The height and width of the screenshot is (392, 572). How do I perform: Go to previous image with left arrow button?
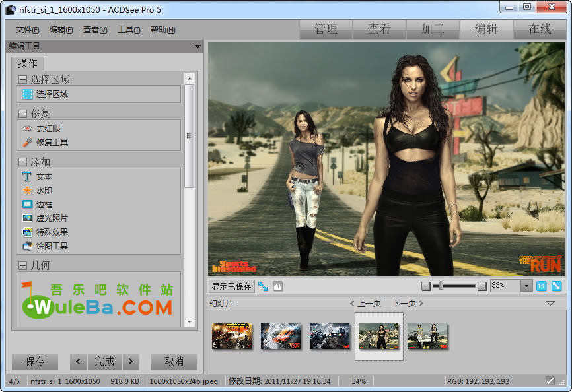[78, 362]
